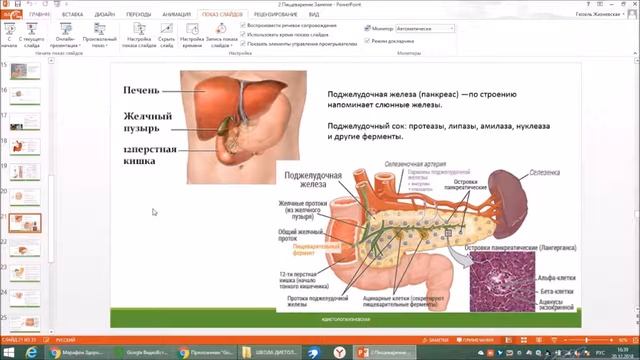Open Ribbon display options
Image resolution: width=640 pixels, height=360 pixels.
(600, 4)
